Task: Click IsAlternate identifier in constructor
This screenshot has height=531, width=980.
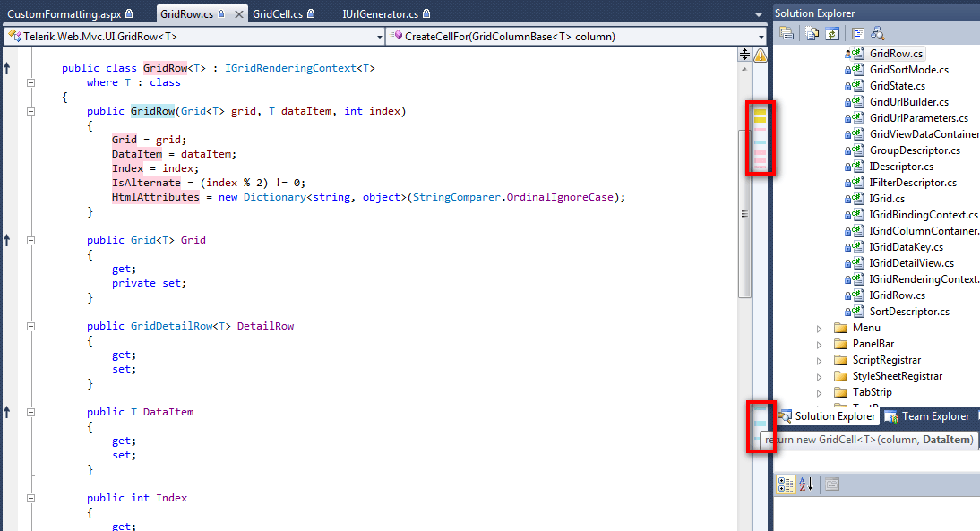Action: pos(146,183)
